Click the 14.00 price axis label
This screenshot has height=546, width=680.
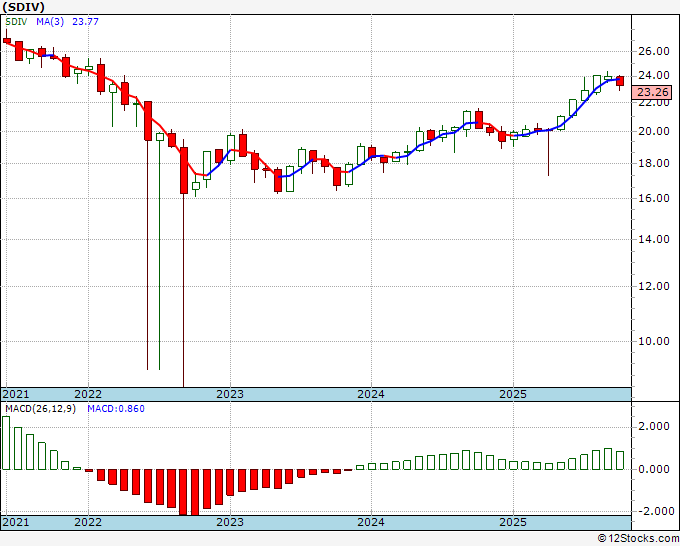(654, 239)
